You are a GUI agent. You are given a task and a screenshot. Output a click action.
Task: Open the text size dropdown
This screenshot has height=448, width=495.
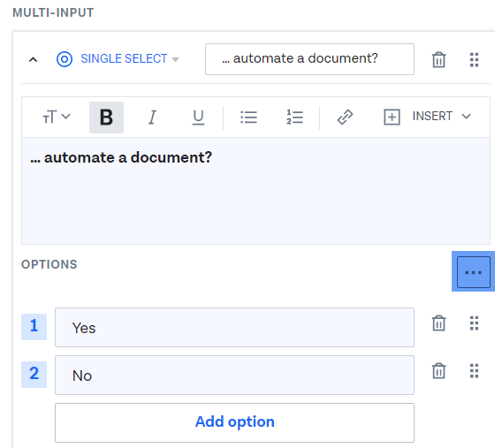pos(57,118)
